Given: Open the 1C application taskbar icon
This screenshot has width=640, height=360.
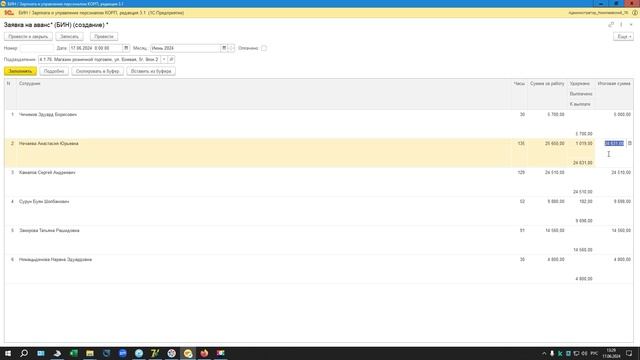Looking at the screenshot, I should pyautogui.click(x=188, y=353).
